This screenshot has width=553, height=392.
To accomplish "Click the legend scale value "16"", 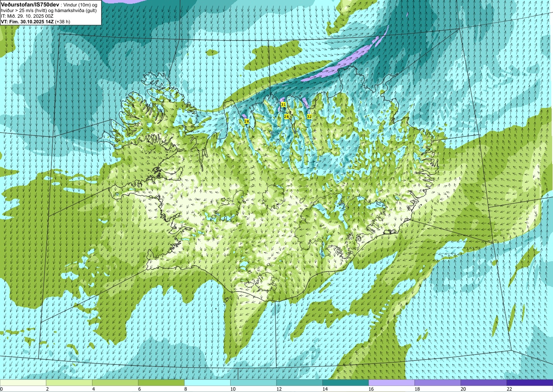I will click(x=371, y=389).
